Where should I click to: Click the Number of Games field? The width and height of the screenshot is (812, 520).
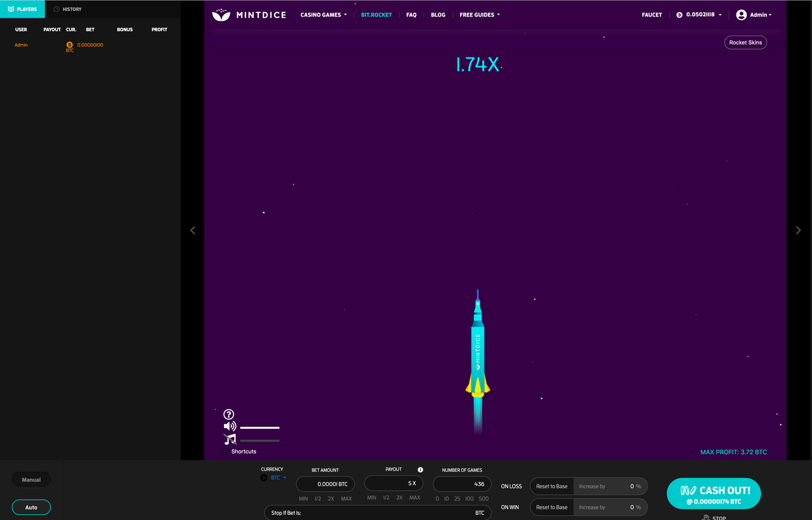point(462,484)
